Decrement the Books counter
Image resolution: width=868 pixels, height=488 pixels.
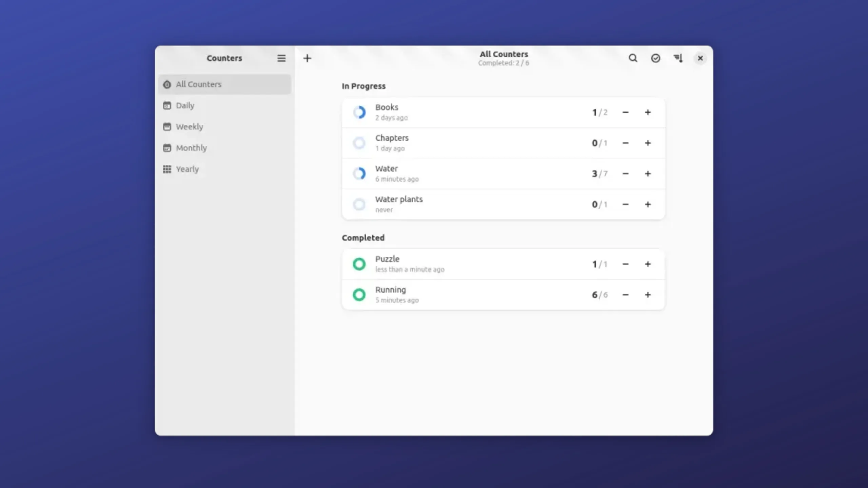click(626, 112)
